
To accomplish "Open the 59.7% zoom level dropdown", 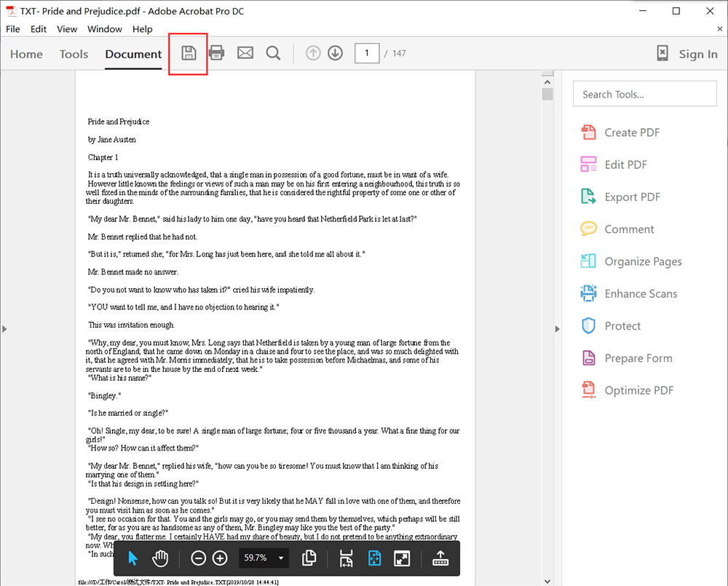I will click(x=281, y=558).
